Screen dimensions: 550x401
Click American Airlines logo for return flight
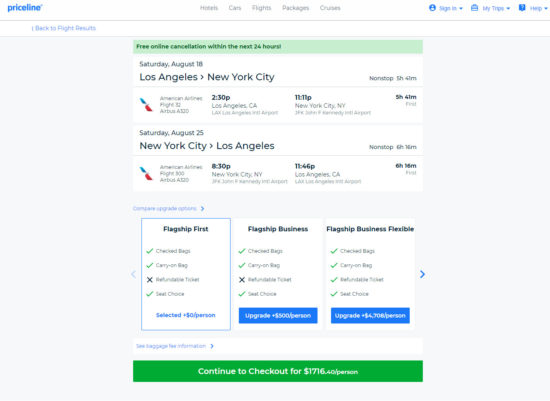click(x=146, y=173)
